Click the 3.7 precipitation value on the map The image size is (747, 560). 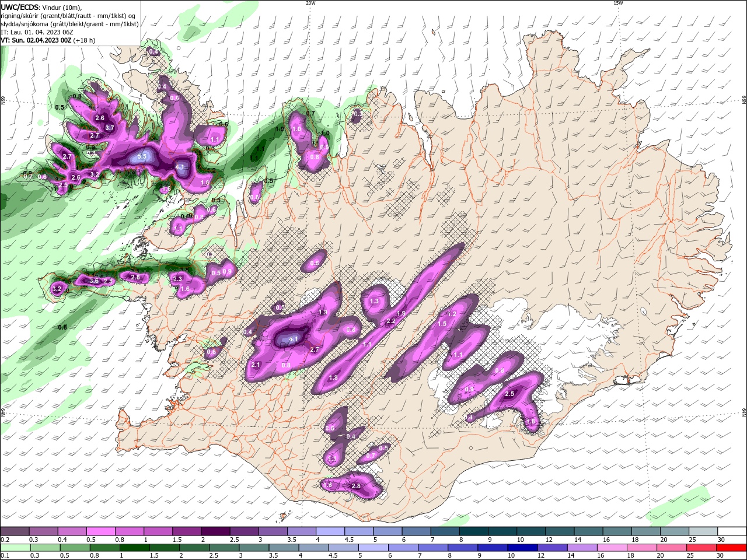click(109, 128)
